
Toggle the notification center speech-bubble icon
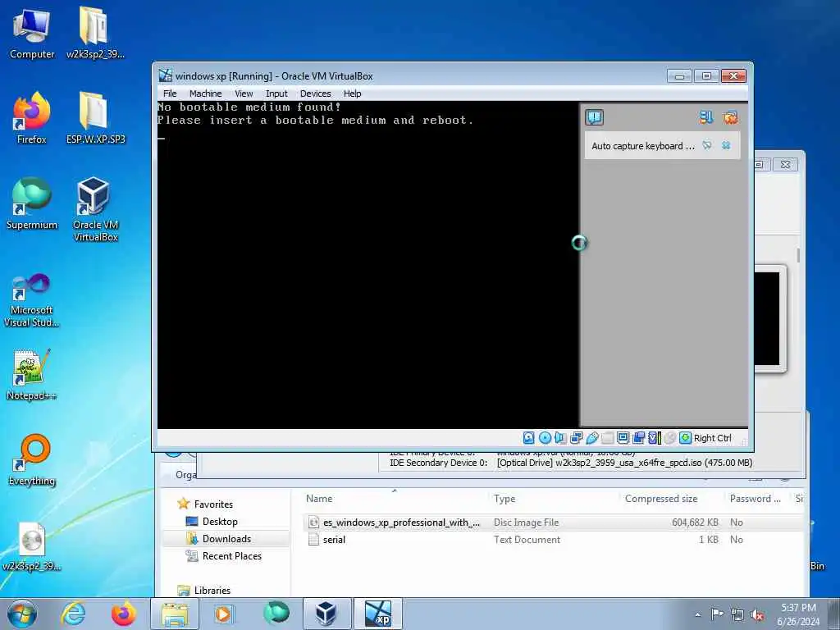tap(594, 116)
